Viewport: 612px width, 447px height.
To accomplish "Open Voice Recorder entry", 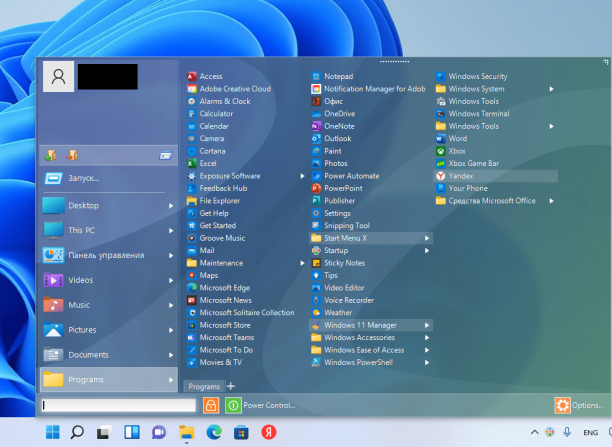I will tap(371, 300).
